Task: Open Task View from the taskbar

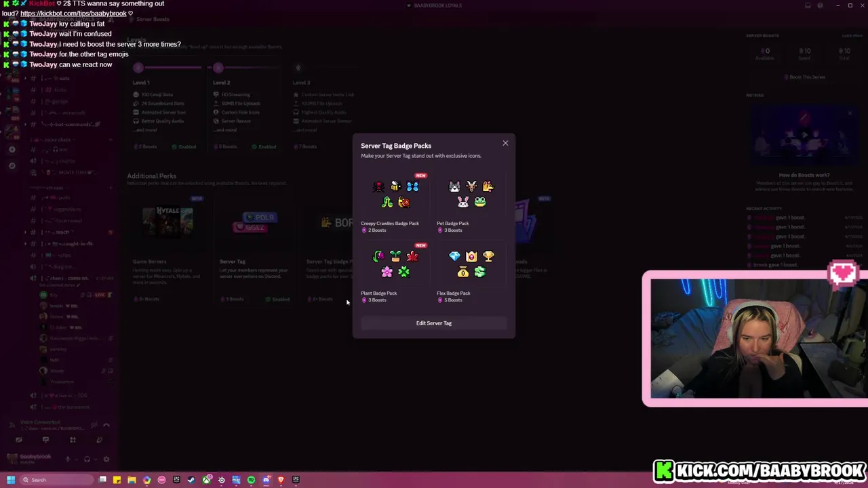Action: click(x=102, y=480)
